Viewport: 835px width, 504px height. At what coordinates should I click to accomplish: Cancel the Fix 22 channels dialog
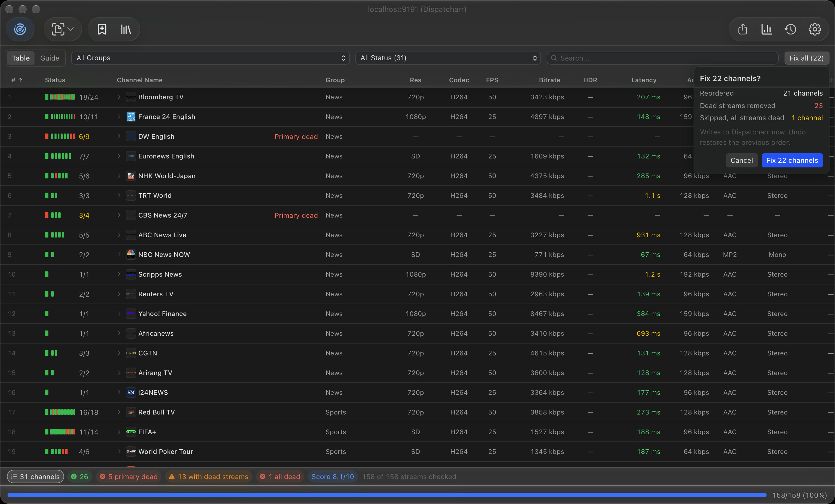741,160
